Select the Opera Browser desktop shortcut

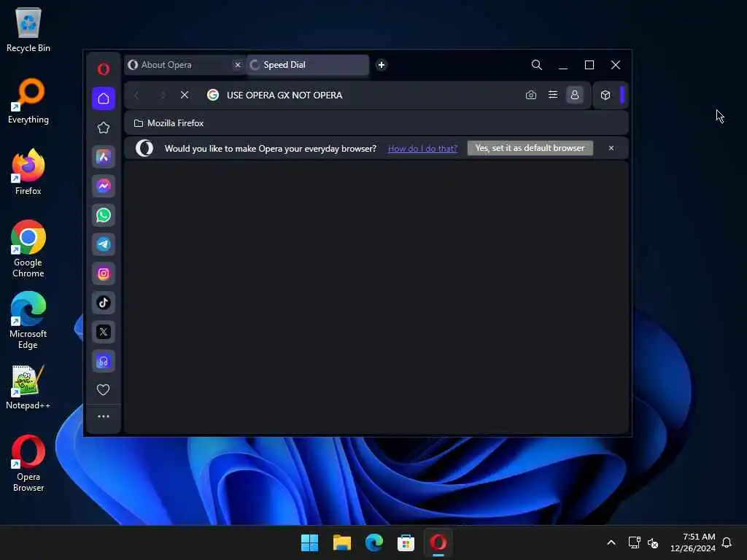pyautogui.click(x=28, y=463)
